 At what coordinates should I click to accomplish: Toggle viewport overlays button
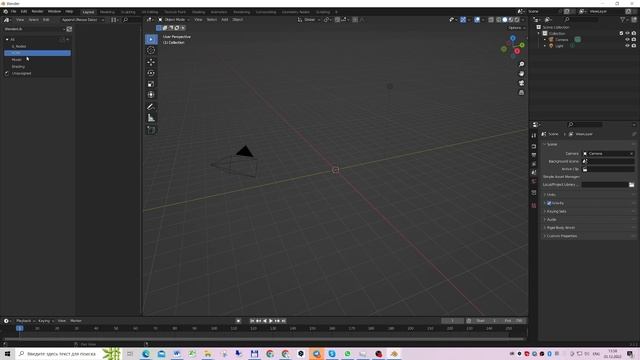[477, 20]
